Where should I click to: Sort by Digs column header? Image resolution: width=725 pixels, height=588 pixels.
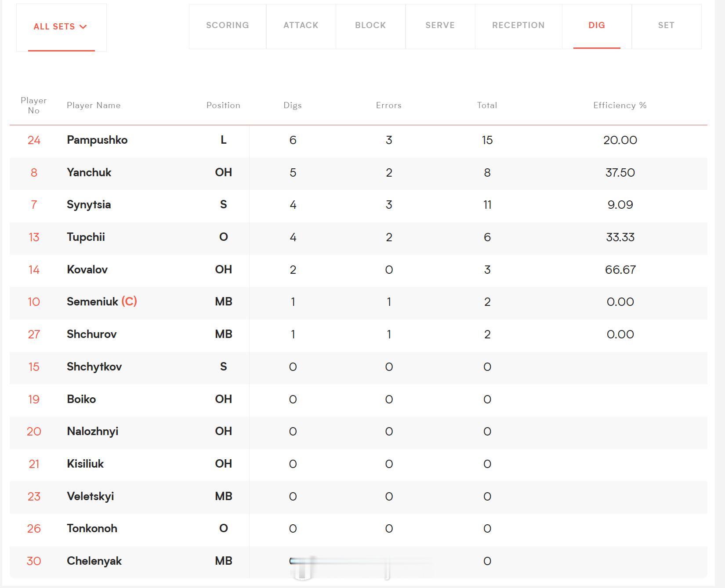tap(293, 105)
